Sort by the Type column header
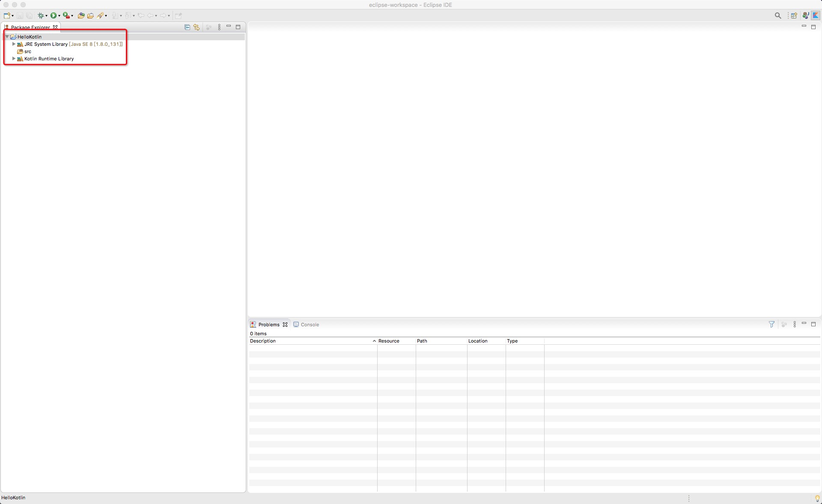The width and height of the screenshot is (822, 504). point(525,341)
